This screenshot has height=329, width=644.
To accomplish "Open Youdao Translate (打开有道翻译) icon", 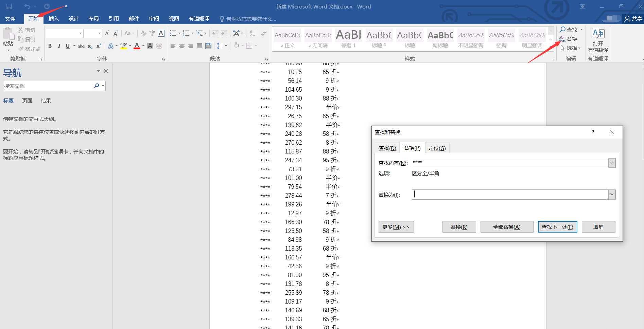I will [598, 33].
